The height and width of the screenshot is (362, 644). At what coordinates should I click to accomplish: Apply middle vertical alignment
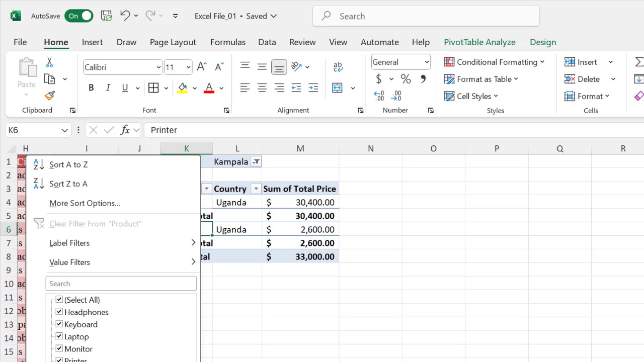point(262,66)
